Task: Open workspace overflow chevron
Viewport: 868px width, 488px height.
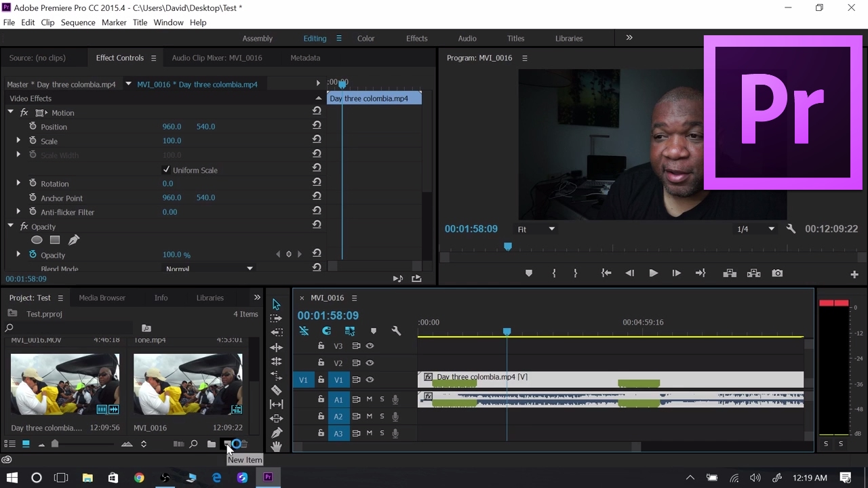Action: 629,38
